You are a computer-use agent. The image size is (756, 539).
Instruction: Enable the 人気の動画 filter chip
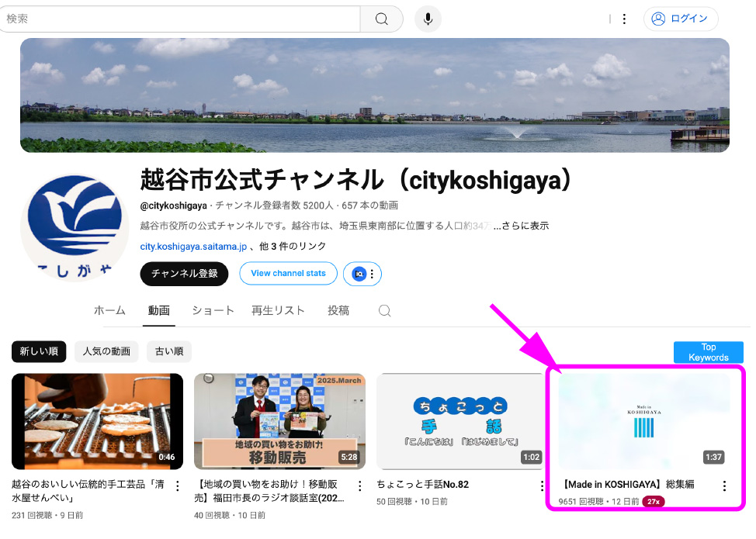(x=106, y=351)
